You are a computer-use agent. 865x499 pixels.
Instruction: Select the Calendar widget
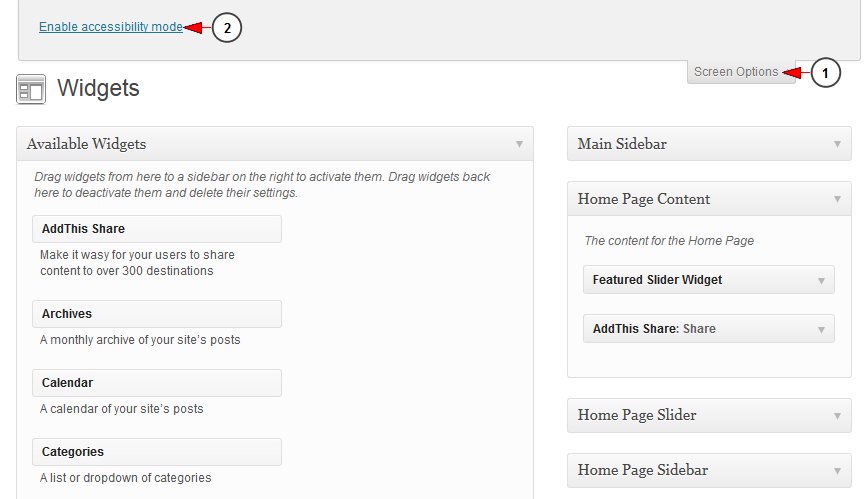[156, 383]
